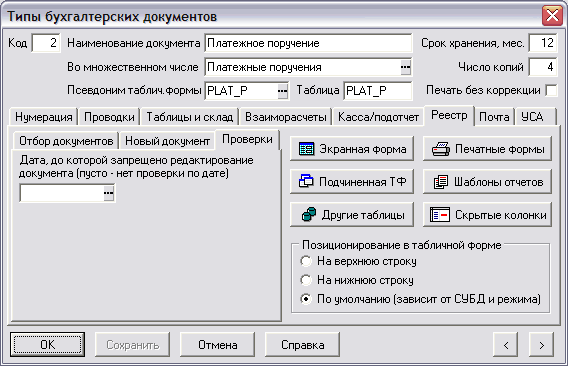Select the На нижнюю строку radio option
This screenshot has height=366, width=568.
(x=306, y=280)
